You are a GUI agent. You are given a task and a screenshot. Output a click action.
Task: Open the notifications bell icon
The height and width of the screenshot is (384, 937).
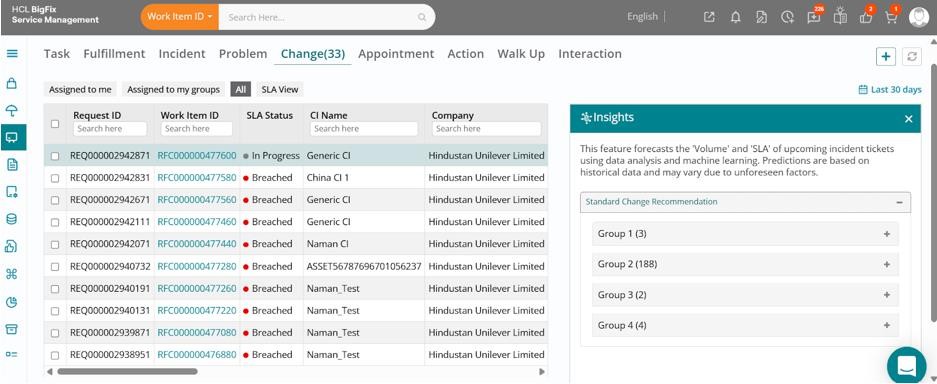pyautogui.click(x=736, y=17)
